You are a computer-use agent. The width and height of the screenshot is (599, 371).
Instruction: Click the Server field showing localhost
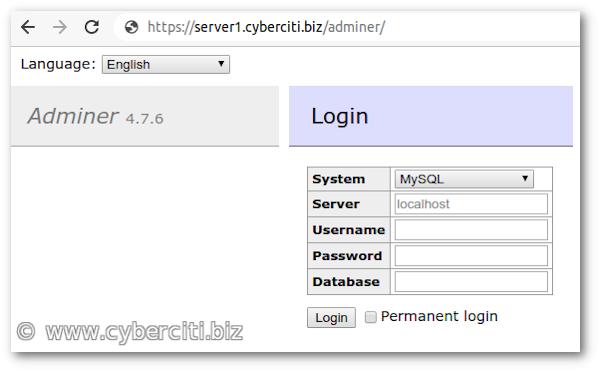point(471,204)
